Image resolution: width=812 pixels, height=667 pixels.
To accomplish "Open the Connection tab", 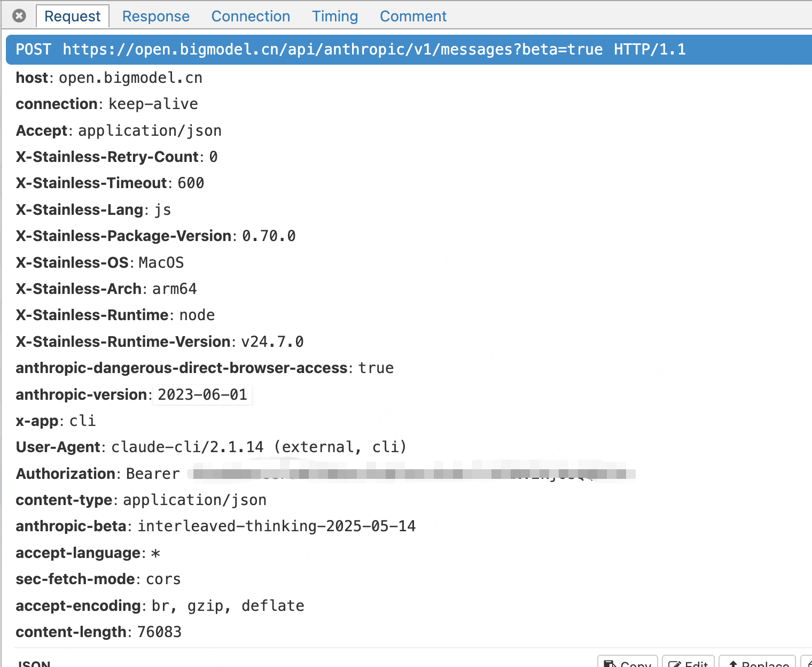I will (251, 17).
